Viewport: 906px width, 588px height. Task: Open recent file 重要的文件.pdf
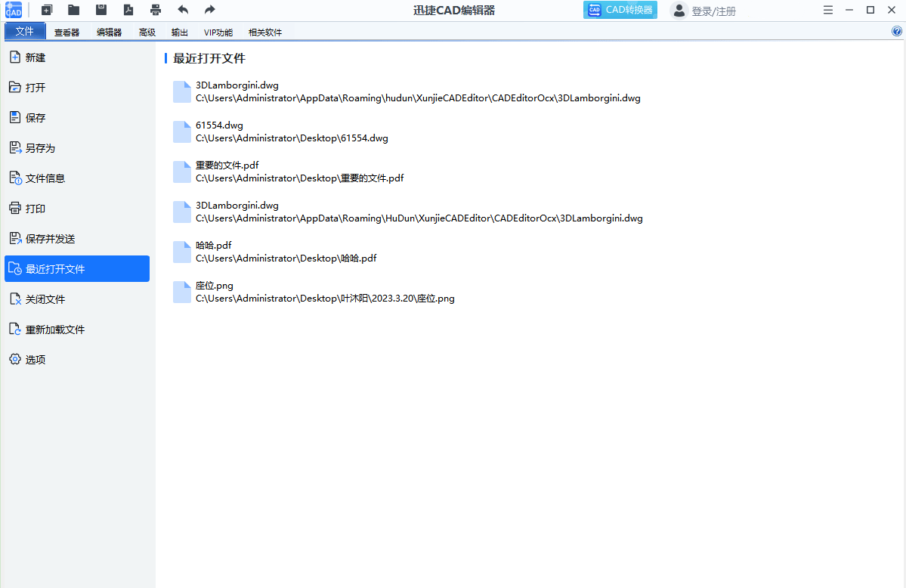click(289, 172)
